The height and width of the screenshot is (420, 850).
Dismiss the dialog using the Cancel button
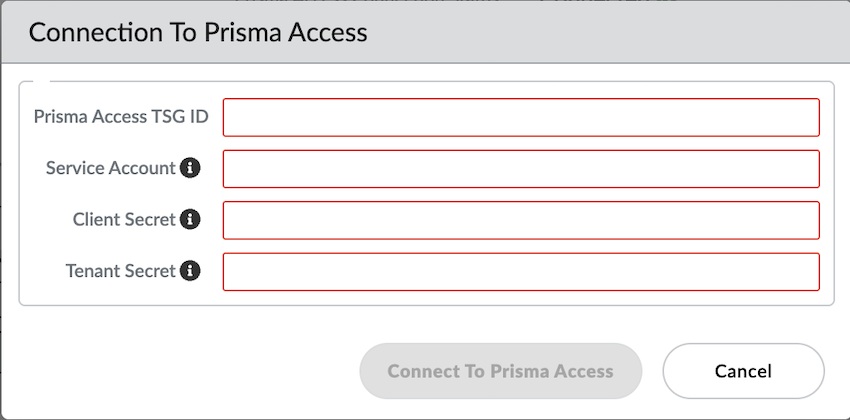tap(743, 371)
